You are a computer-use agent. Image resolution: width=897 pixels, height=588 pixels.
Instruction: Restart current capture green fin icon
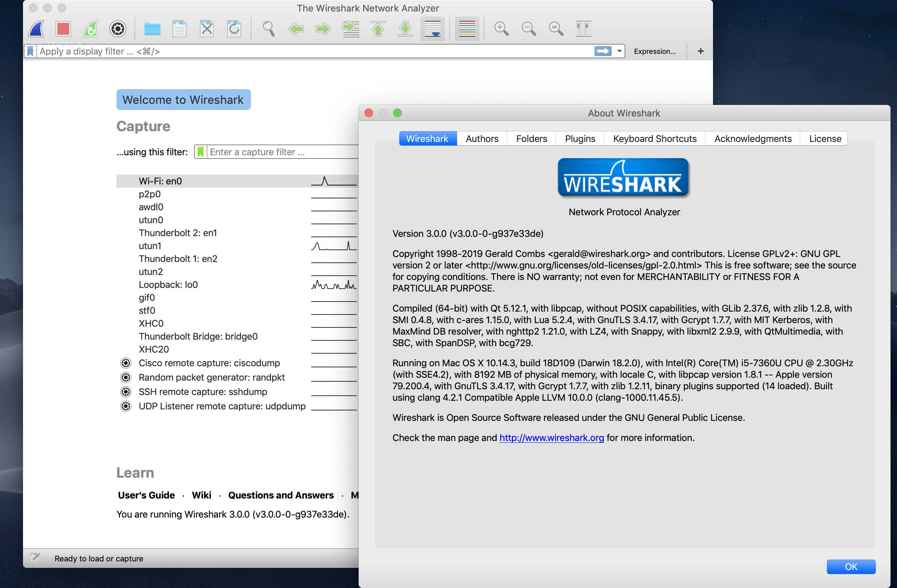click(x=91, y=29)
